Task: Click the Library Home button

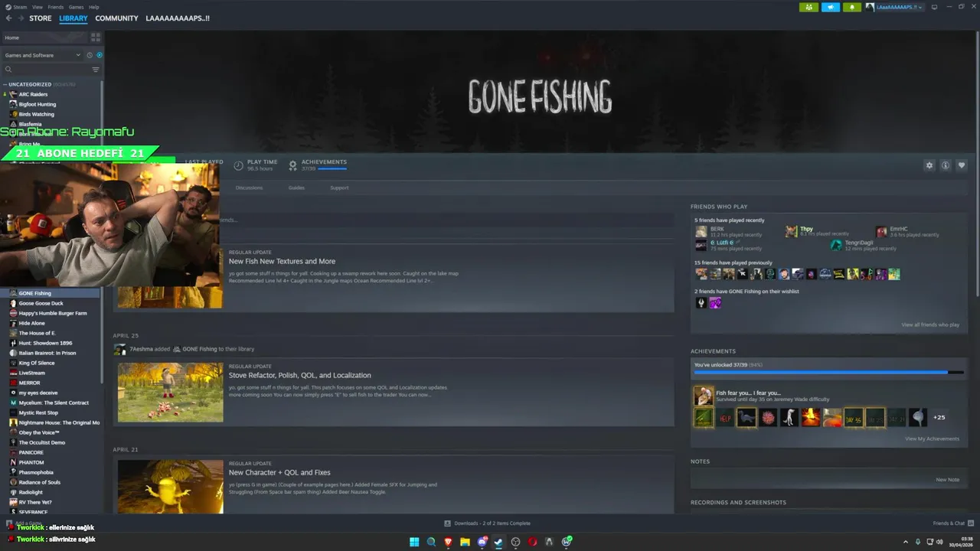Action: 45,37
